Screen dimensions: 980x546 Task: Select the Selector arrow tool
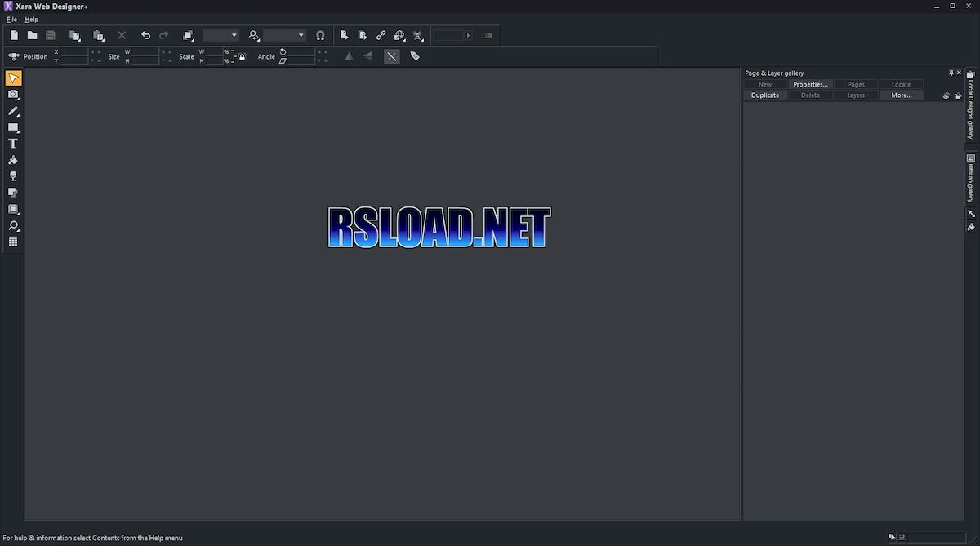[x=13, y=78]
